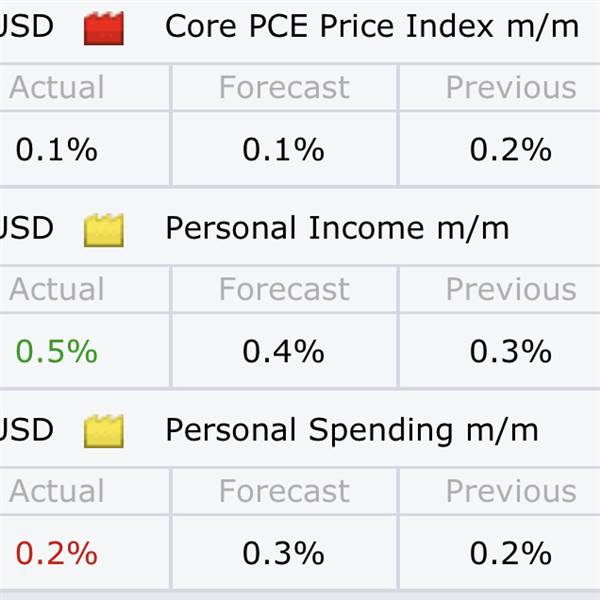Image resolution: width=600 pixels, height=600 pixels.
Task: Click Personal Income forecast value 0.4%
Action: click(284, 351)
